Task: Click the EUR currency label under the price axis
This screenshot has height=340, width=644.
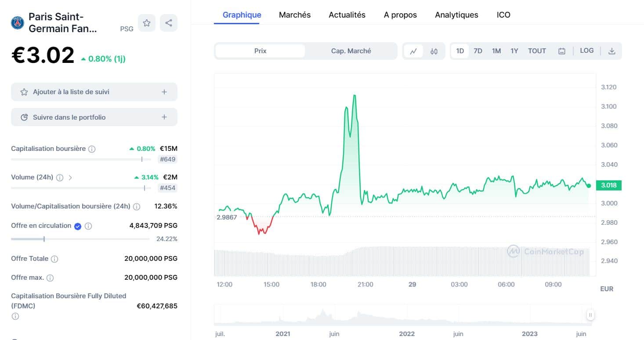Action: click(607, 289)
